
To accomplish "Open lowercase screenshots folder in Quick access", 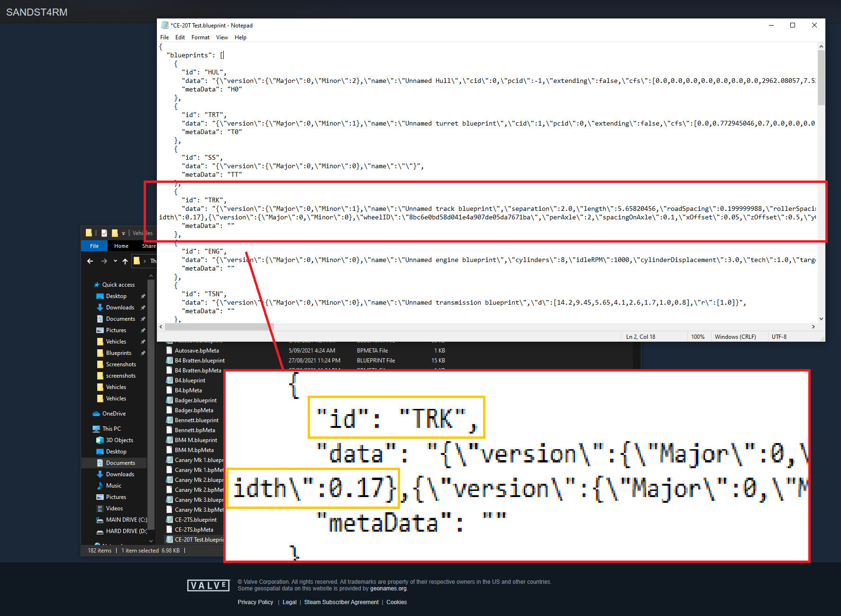I will pyautogui.click(x=121, y=376).
